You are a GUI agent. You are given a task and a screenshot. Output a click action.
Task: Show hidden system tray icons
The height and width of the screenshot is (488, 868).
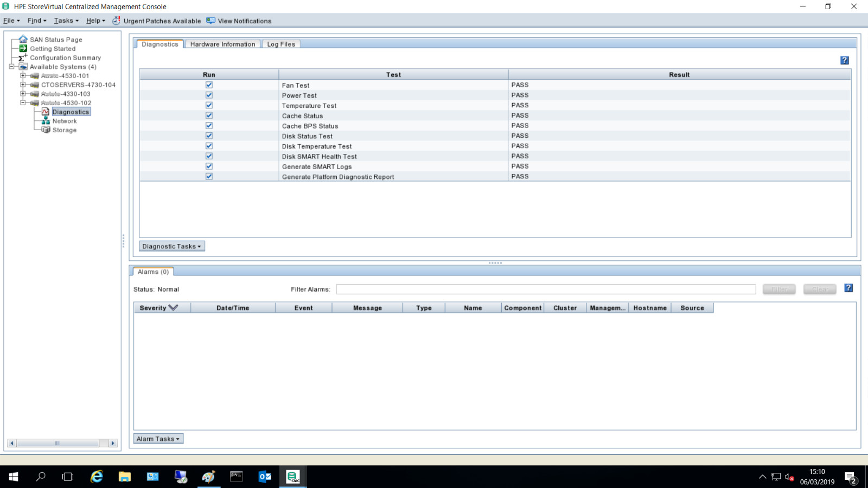click(762, 477)
